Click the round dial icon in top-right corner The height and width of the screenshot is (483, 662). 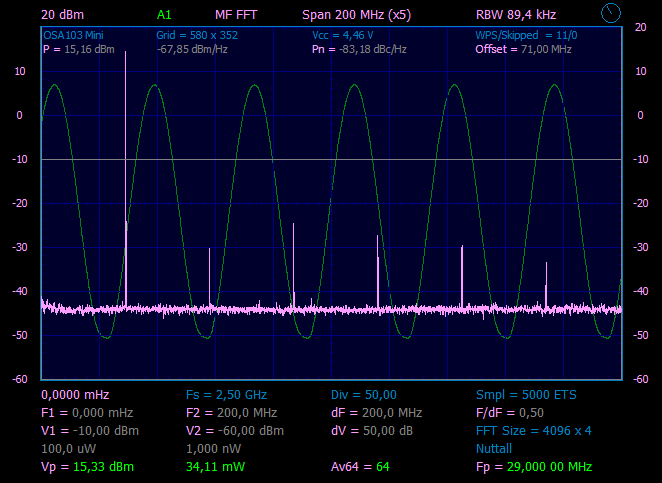click(611, 14)
